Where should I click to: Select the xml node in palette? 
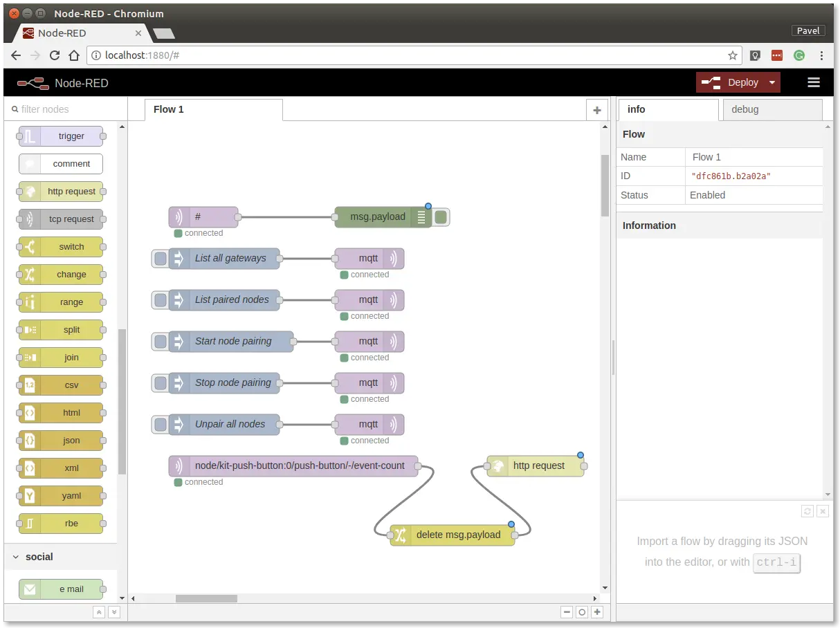[61, 468]
